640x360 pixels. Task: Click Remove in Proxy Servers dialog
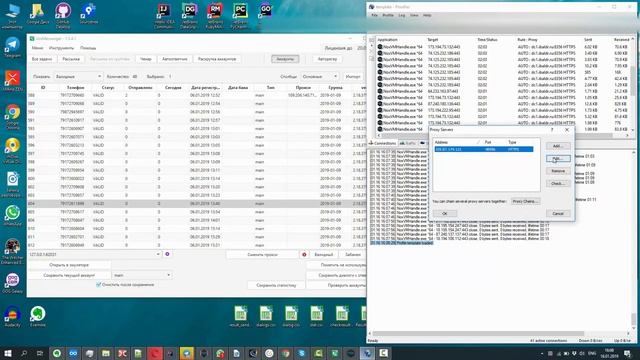coord(558,171)
